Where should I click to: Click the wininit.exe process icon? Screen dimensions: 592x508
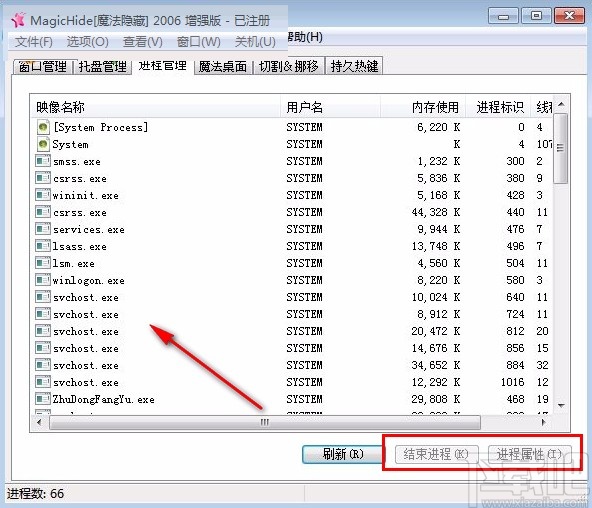[x=43, y=195]
